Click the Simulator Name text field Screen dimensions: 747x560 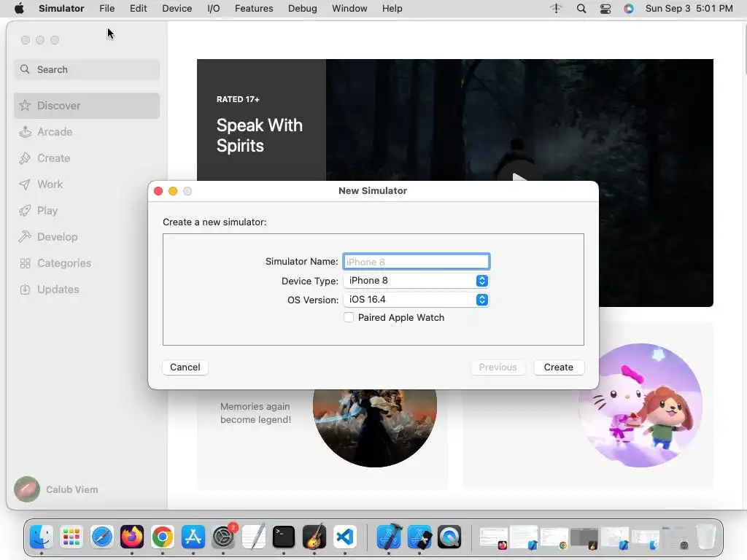tap(417, 262)
